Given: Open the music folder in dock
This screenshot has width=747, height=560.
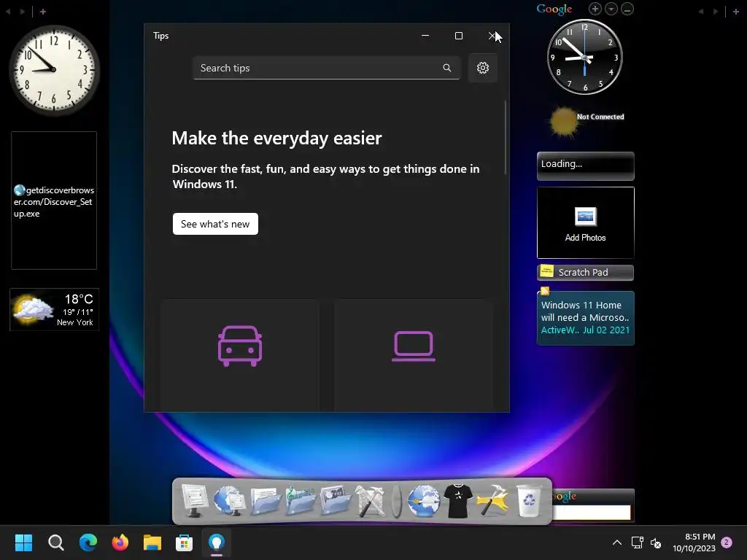Looking at the screenshot, I should coord(300,500).
